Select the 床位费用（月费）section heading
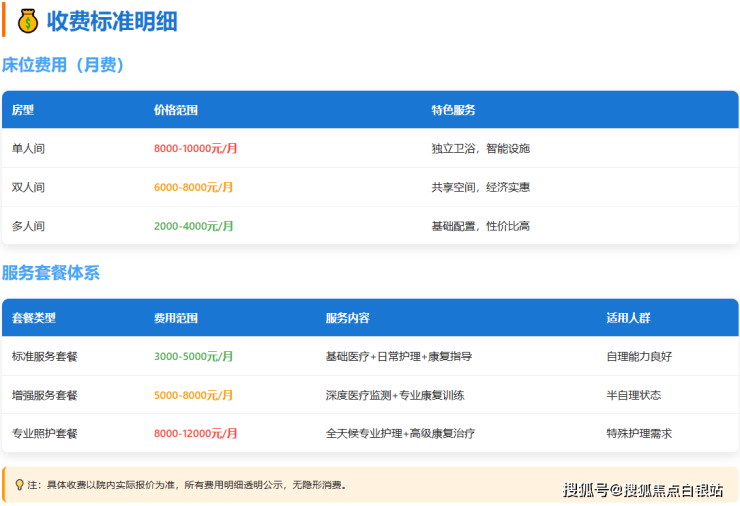Viewport: 740px width, 506px height. pos(63,65)
